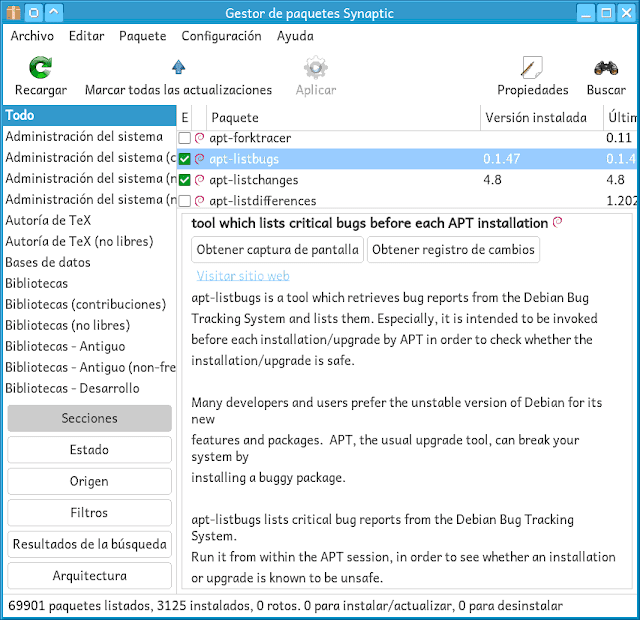Viewport: 640px width, 620px height.
Task: Select the apt-listbugs package name
Action: pos(244,159)
